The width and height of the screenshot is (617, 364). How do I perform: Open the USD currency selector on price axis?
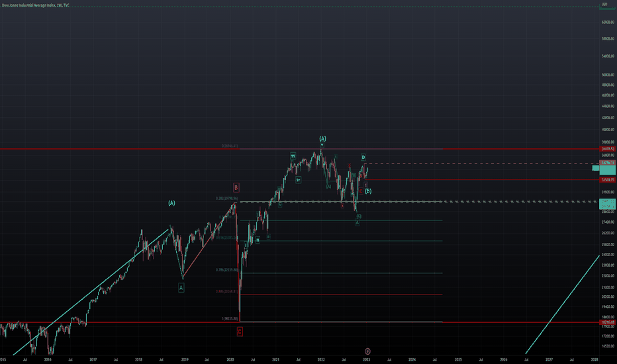604,5
